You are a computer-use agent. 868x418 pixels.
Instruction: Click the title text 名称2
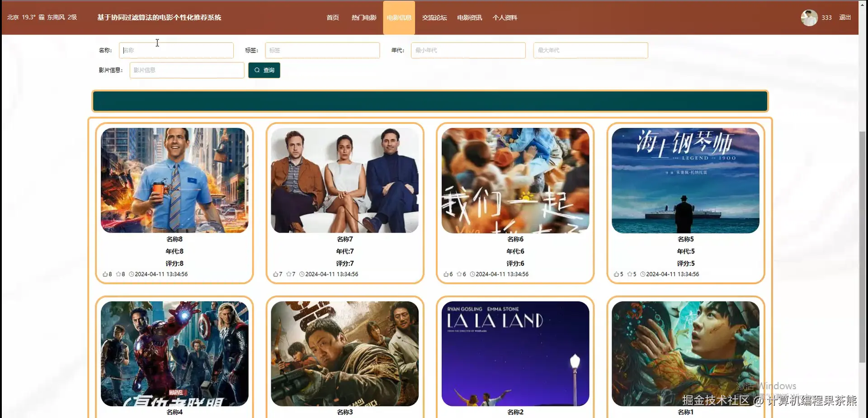coord(515,412)
